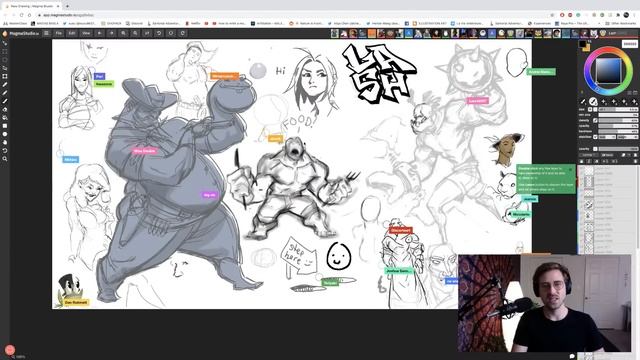Adjust the layer opacity slider above layer list
The width and height of the screenshot is (640, 360).
[x=618, y=149]
